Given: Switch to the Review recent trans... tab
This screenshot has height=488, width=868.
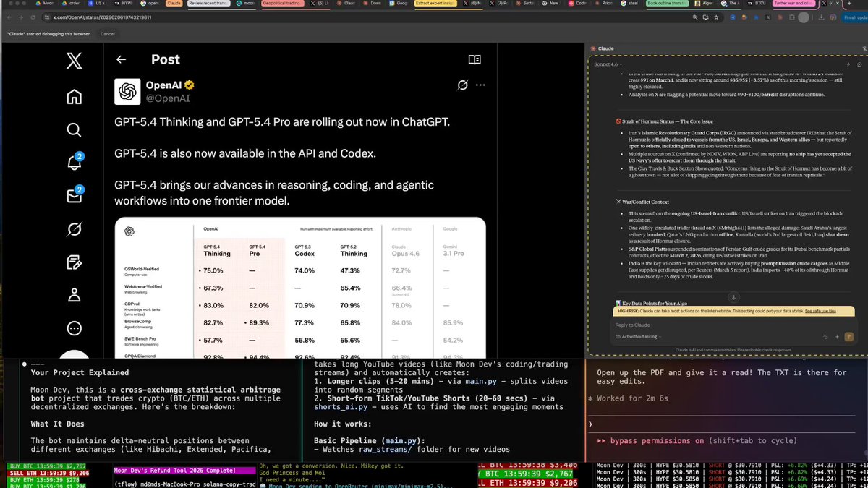Looking at the screenshot, I should pos(209,4).
